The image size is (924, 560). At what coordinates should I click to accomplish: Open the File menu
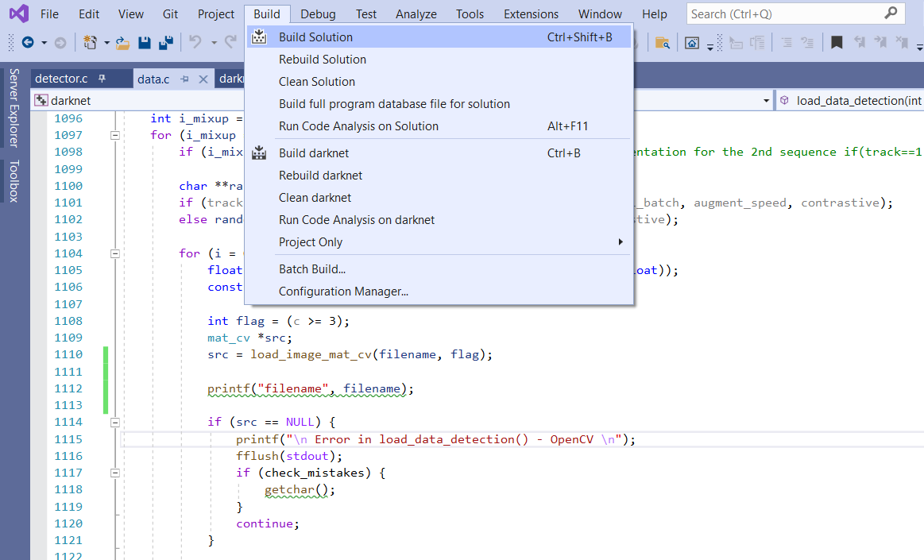49,14
